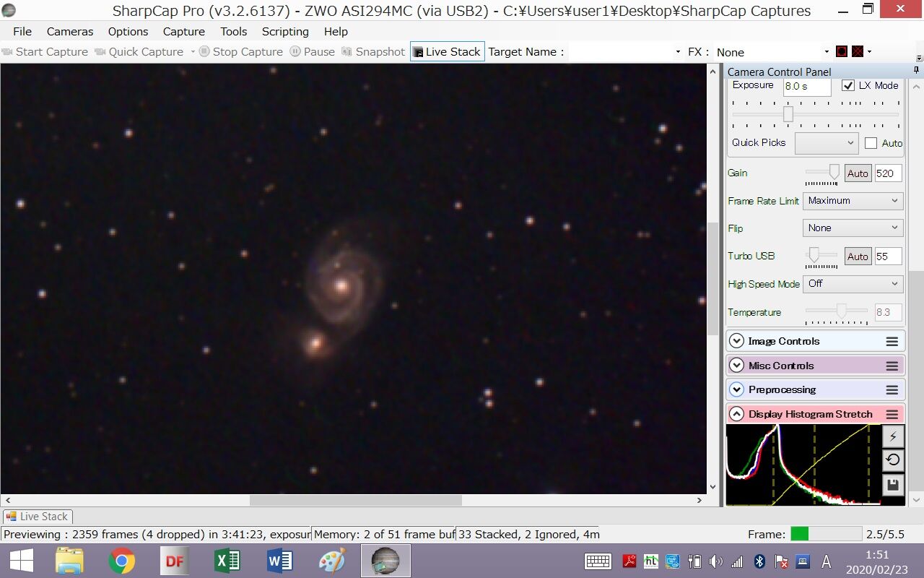This screenshot has width=924, height=578.
Task: Open the Frame Rate Limit dropdown
Action: click(x=853, y=201)
